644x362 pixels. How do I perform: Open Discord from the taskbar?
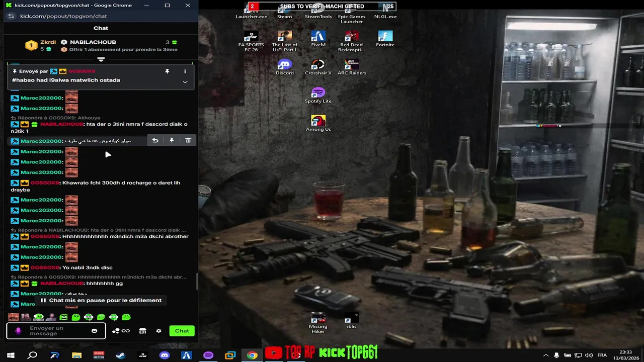[x=165, y=355]
